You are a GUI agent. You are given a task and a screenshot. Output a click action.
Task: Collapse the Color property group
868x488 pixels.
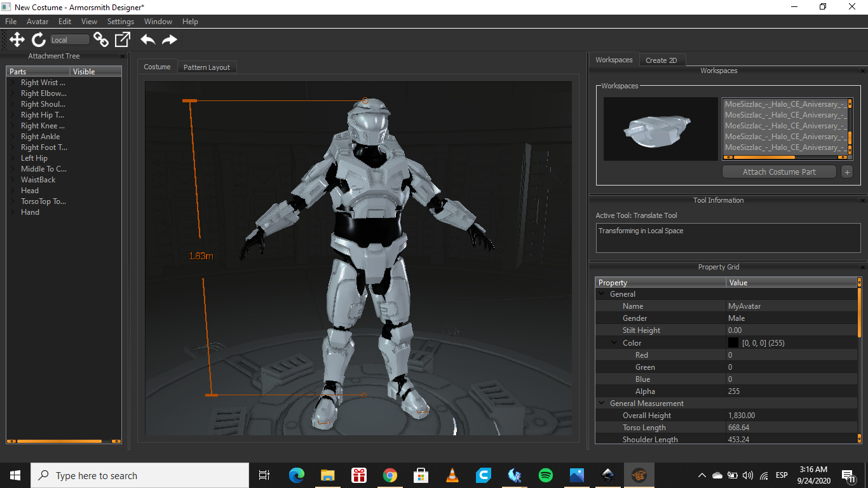pos(614,343)
